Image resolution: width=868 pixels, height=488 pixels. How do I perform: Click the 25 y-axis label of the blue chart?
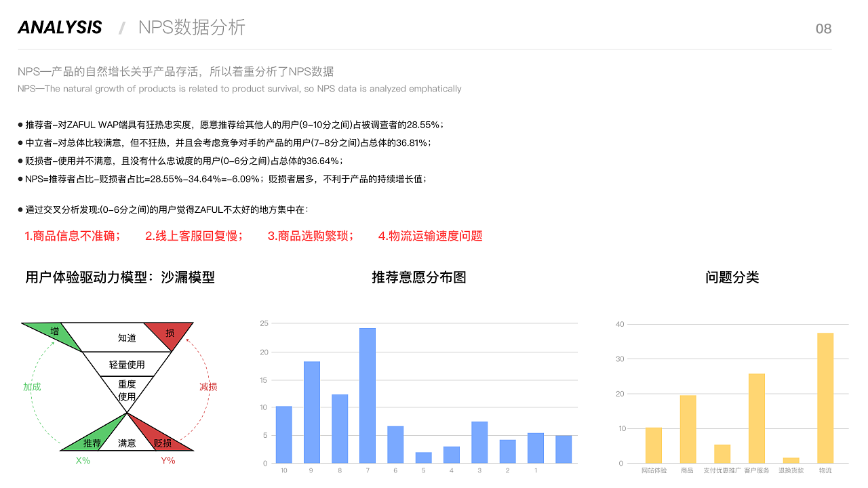click(264, 324)
